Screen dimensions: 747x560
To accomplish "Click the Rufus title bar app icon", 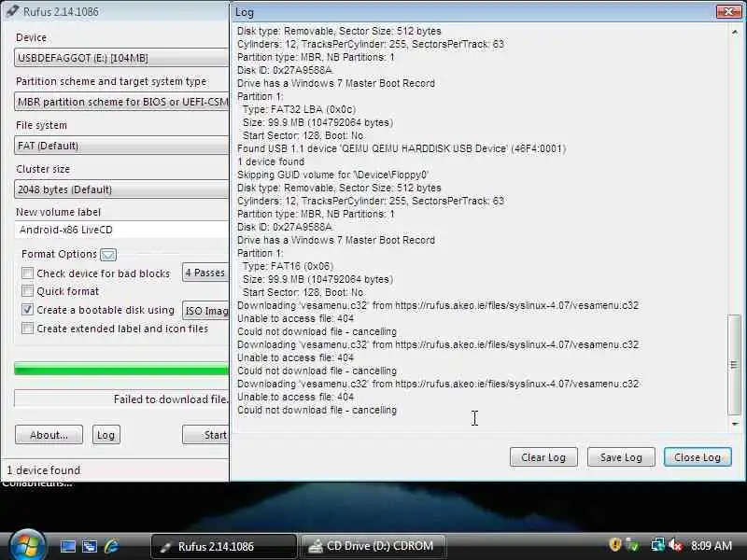I will pyautogui.click(x=12, y=11).
